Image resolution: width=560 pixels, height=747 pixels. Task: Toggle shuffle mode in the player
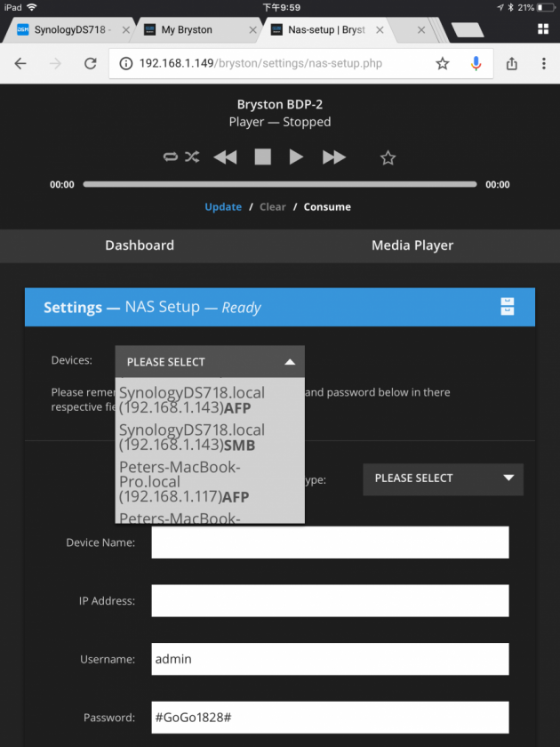click(x=192, y=157)
